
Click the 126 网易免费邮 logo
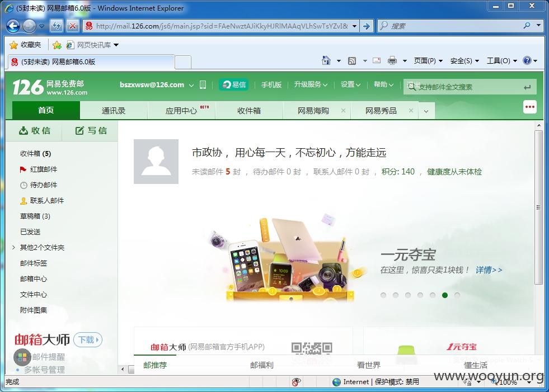49,87
